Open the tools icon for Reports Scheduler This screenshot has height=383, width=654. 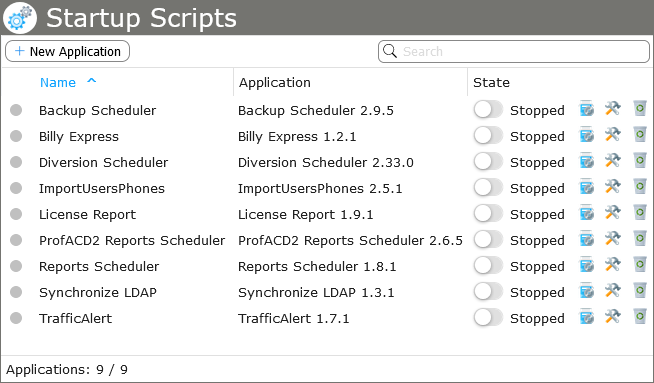(613, 265)
